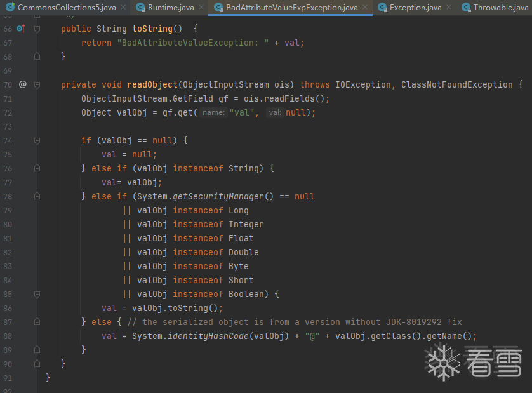Collapse the toString method at line 66
Screen dimensions: 532x393
click(x=37, y=29)
